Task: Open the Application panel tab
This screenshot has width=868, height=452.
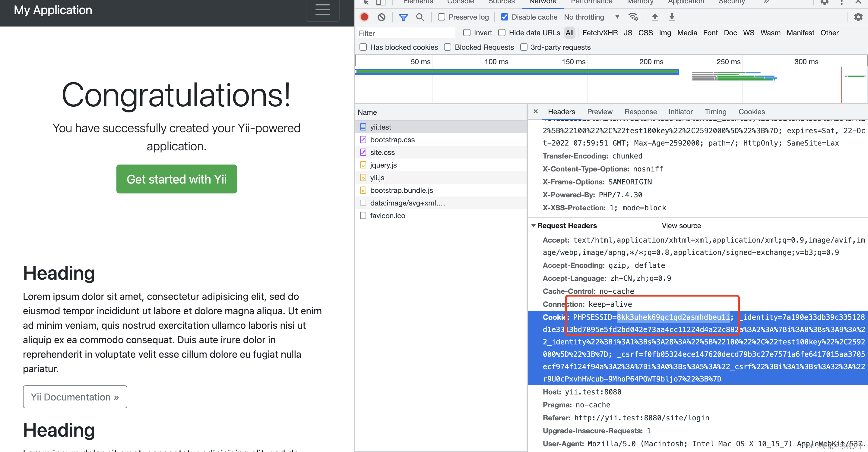Action: (x=686, y=2)
